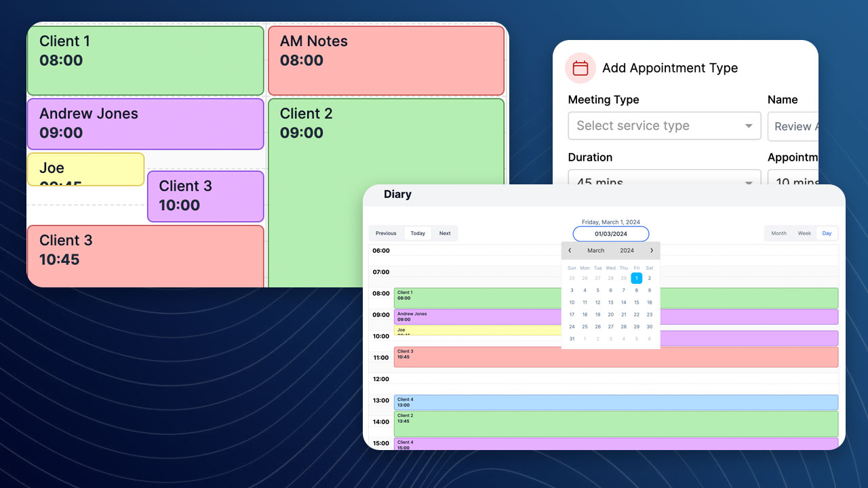Open the AM Notes 08:00 entry
Viewport: 868px width, 488px height.
387,60
